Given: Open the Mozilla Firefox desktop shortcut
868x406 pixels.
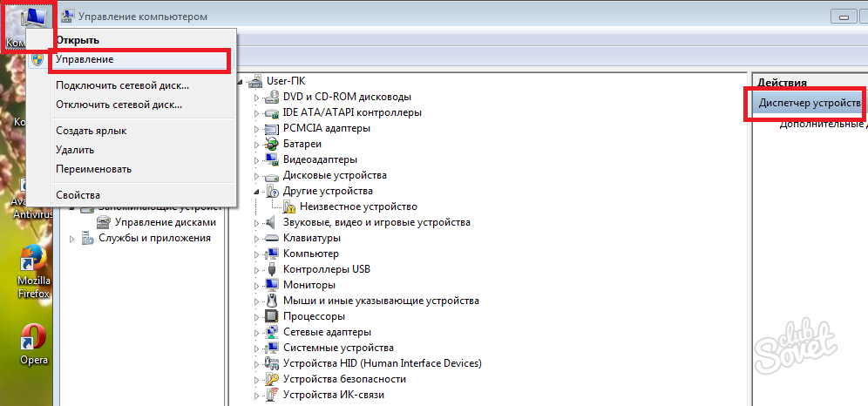Looking at the screenshot, I should 34,261.
